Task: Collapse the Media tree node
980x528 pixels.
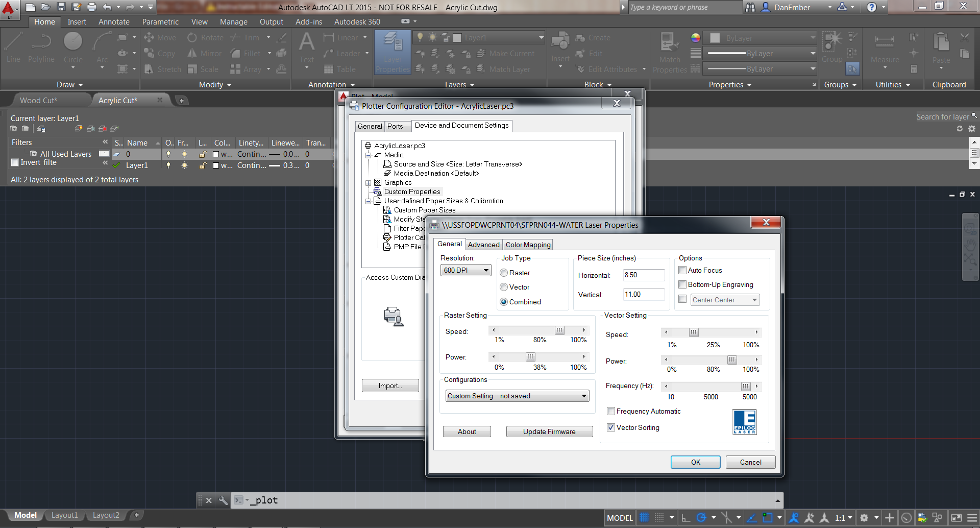Action: pyautogui.click(x=368, y=155)
